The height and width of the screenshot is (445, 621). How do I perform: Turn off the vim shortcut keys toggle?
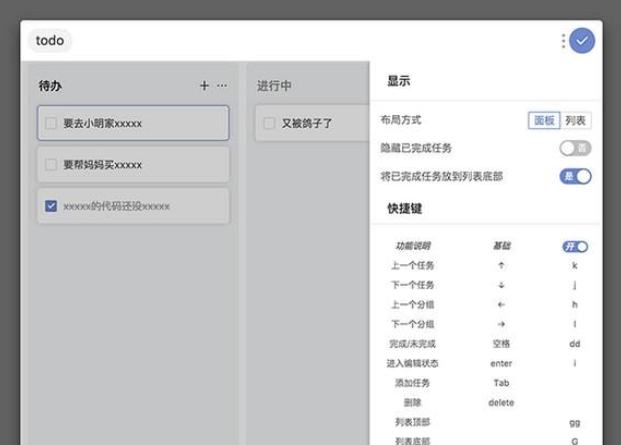coord(575,246)
